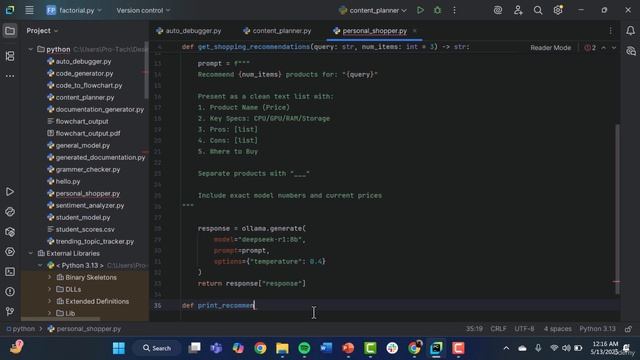Show more tool windows ellipsis
640x360 pixels.
coord(10,76)
